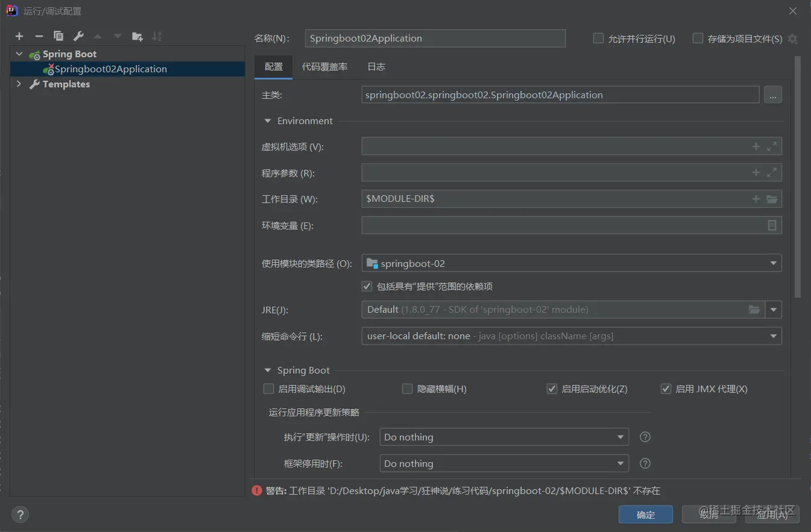The image size is (811, 532).
Task: Click the red warning icon beside 警告
Action: tap(257, 490)
